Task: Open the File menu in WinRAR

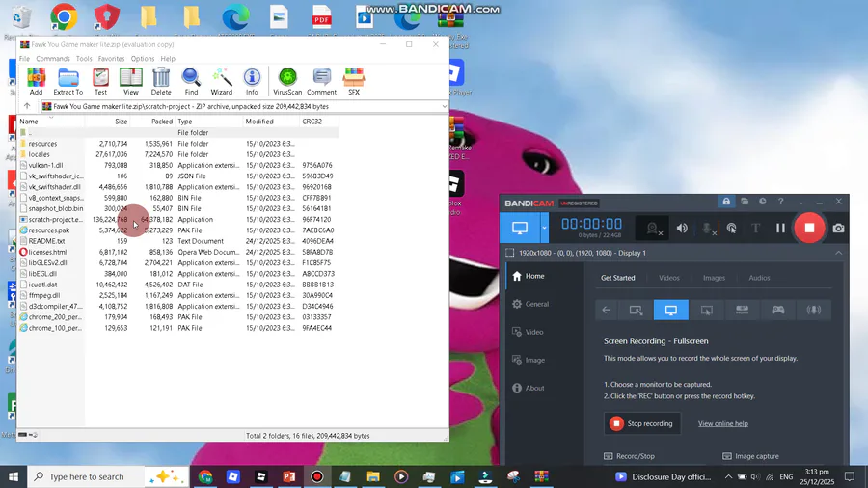Action: [24, 59]
